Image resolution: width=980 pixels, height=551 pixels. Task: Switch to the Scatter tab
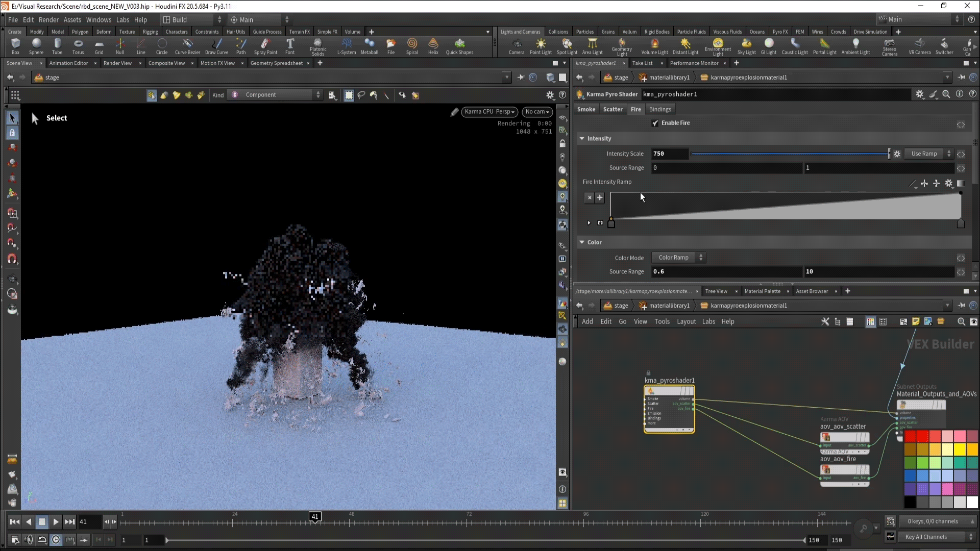pos(612,109)
